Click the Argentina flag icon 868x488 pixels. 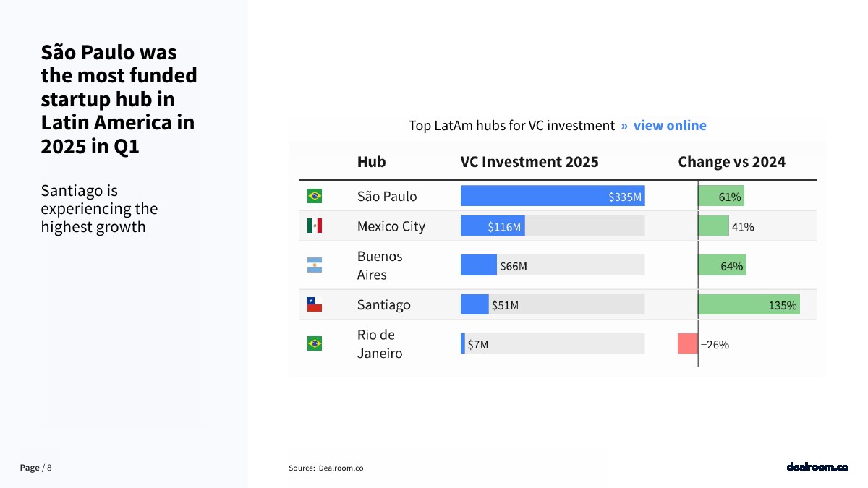click(x=315, y=265)
